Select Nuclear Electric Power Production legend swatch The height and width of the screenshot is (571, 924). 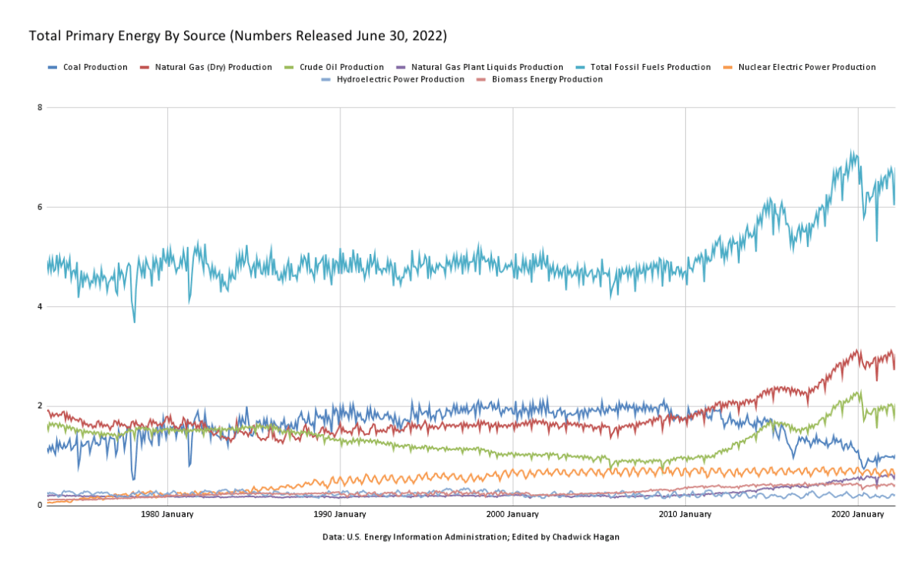(x=727, y=68)
